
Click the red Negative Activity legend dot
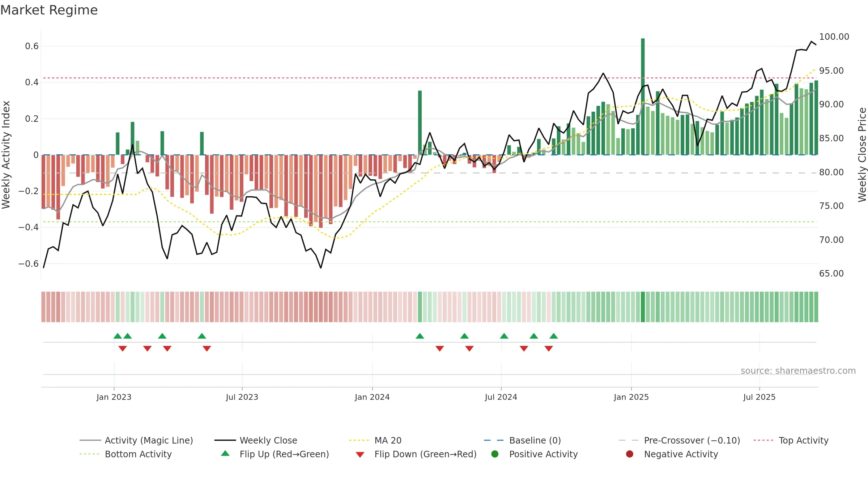630,454
